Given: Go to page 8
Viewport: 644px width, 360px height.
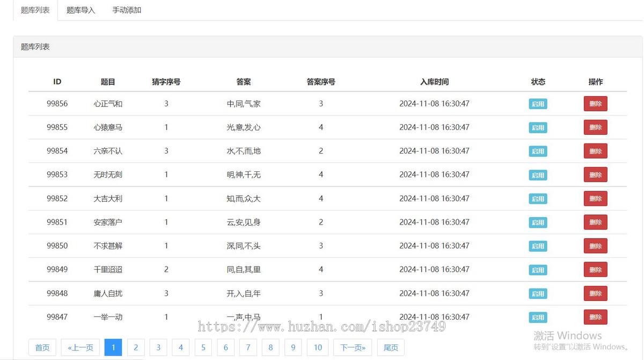Looking at the screenshot, I should (270, 348).
